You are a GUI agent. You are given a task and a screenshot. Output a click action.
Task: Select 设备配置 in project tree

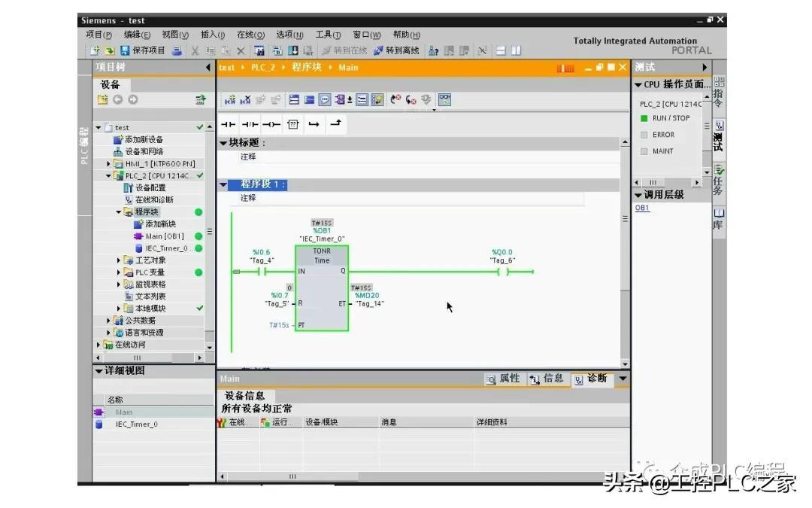pyautogui.click(x=150, y=187)
